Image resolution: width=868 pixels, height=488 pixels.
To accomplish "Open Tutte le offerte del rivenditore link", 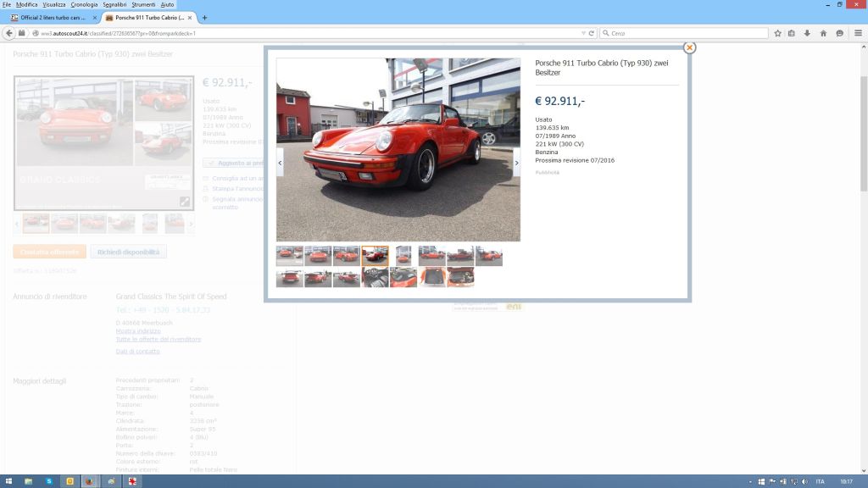I will 159,339.
